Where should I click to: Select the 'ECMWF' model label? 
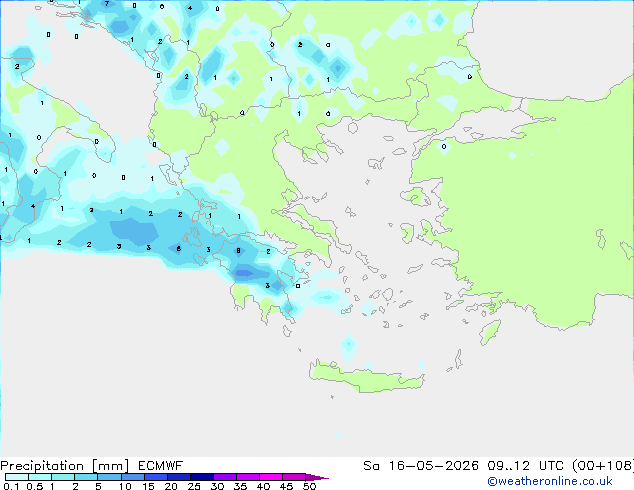tap(161, 466)
